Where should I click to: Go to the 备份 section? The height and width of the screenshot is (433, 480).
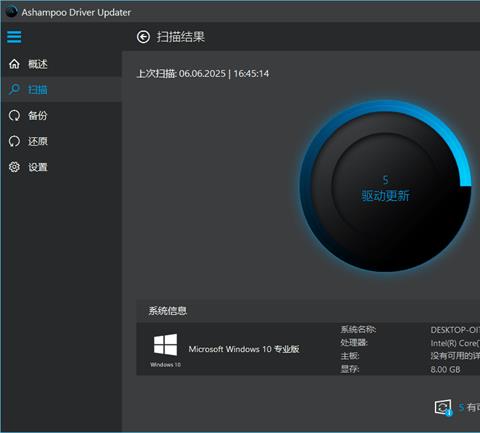pyautogui.click(x=61, y=115)
